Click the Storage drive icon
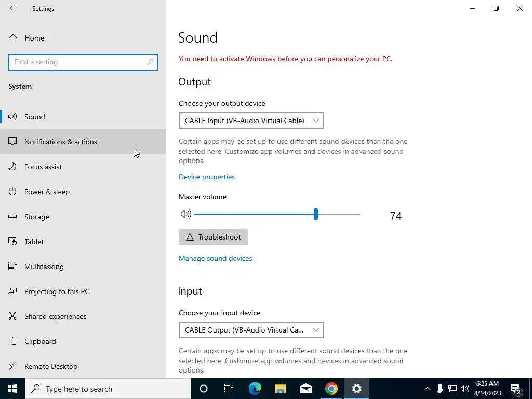 click(x=12, y=216)
